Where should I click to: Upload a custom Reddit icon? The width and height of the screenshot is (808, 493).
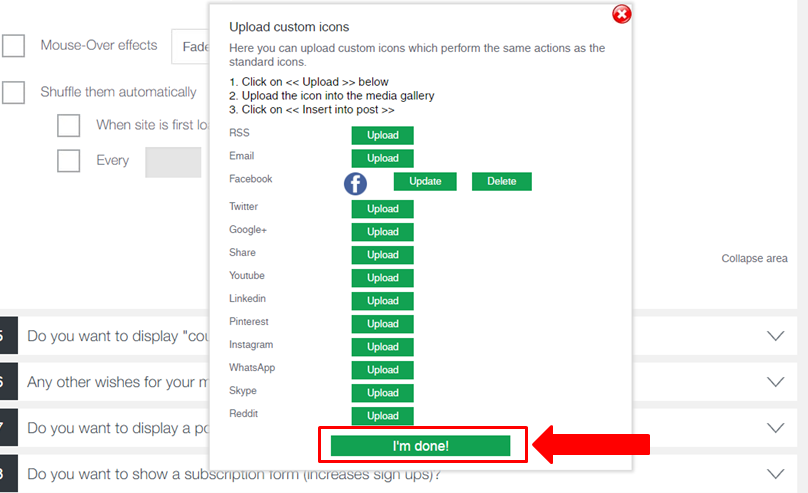[x=382, y=416]
